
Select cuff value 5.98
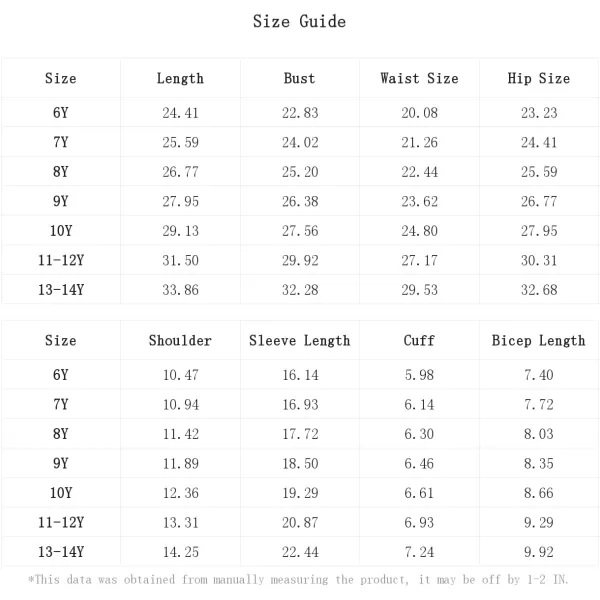419,375
